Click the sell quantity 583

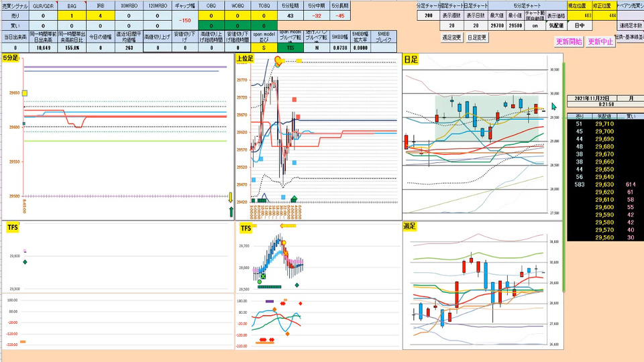click(x=579, y=185)
